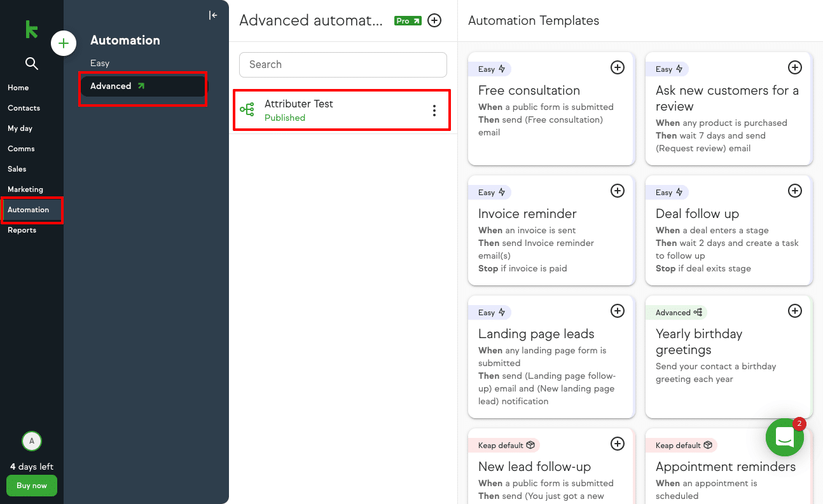The image size is (823, 504).
Task: Click the Pro badge in the header
Action: (406, 20)
